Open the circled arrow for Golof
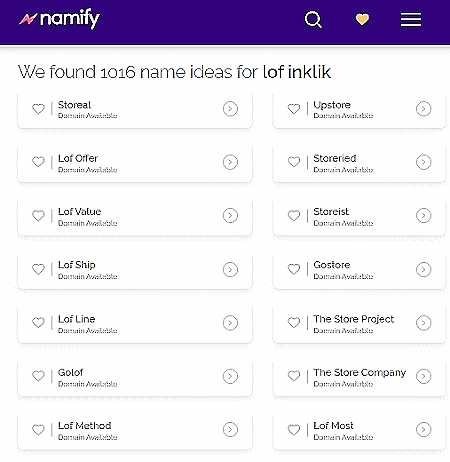Viewport: 450px width, 462px height. tap(230, 376)
